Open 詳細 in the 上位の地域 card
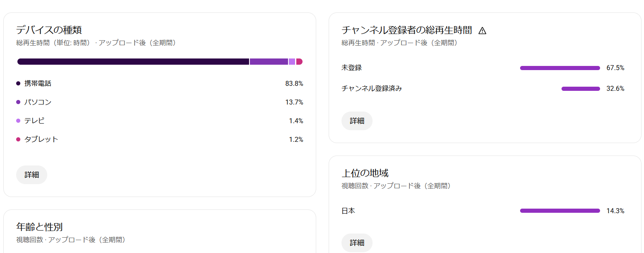Viewport: 644px width, 253px height. pos(357,243)
